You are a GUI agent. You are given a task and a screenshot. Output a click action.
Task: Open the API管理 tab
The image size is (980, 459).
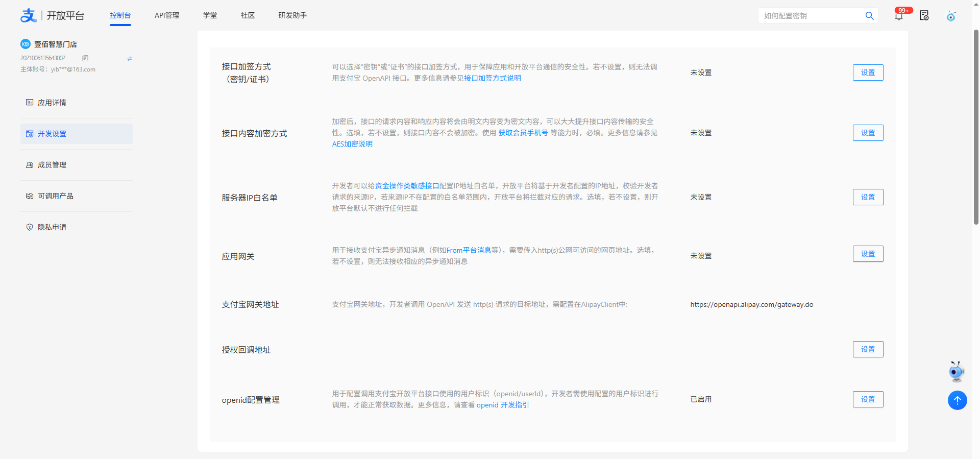(x=167, y=15)
